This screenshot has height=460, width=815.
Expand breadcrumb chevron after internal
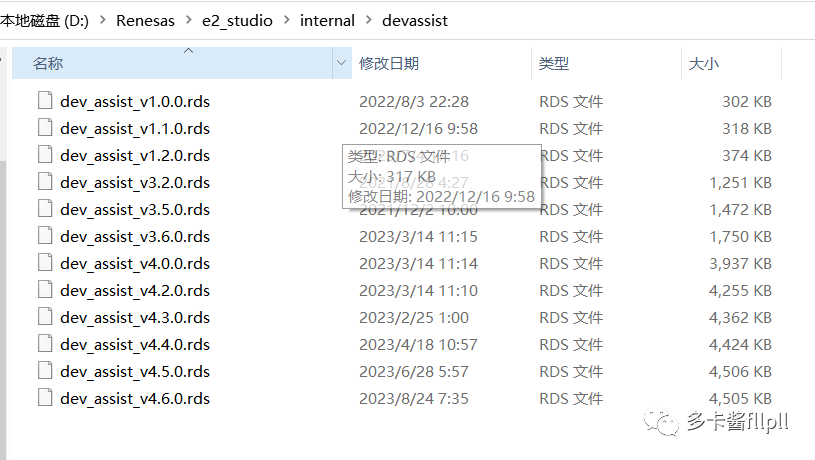369,20
